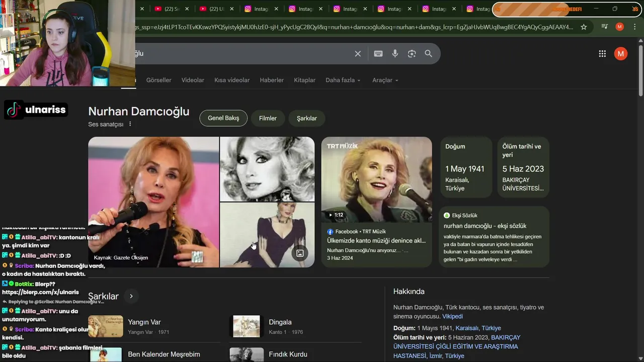Open the song Yangın Var

point(144,322)
